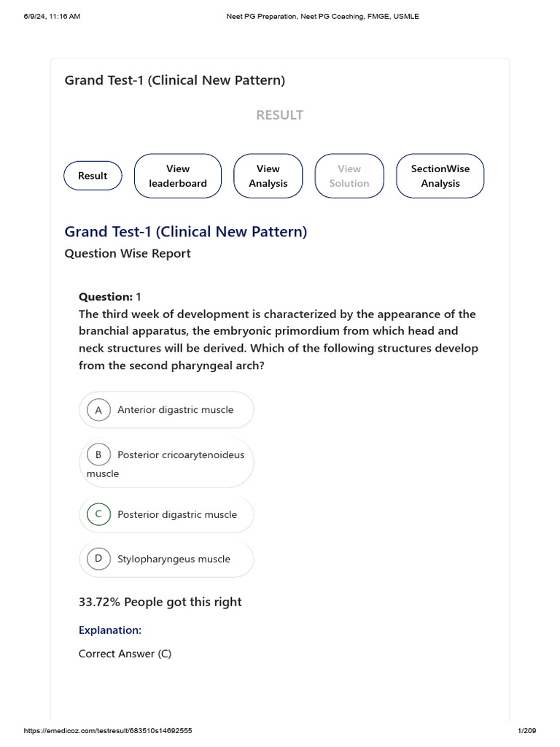Open the SectionWise Analysis button

coord(440,176)
